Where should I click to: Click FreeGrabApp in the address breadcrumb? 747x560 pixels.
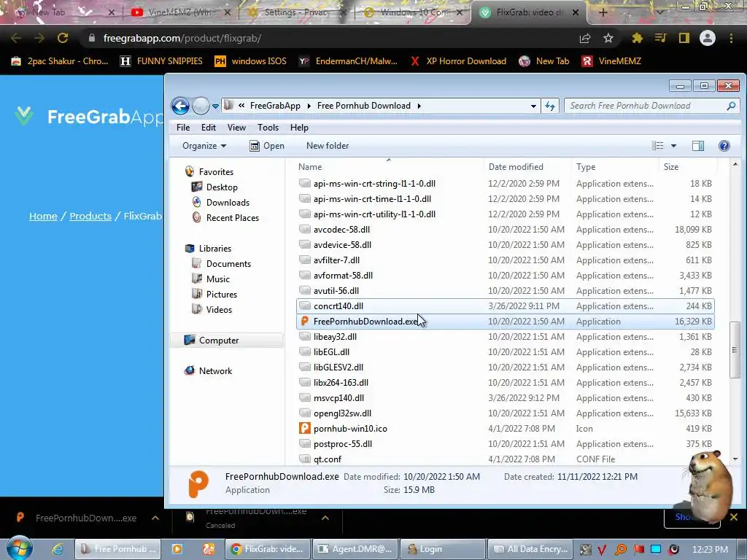click(275, 106)
